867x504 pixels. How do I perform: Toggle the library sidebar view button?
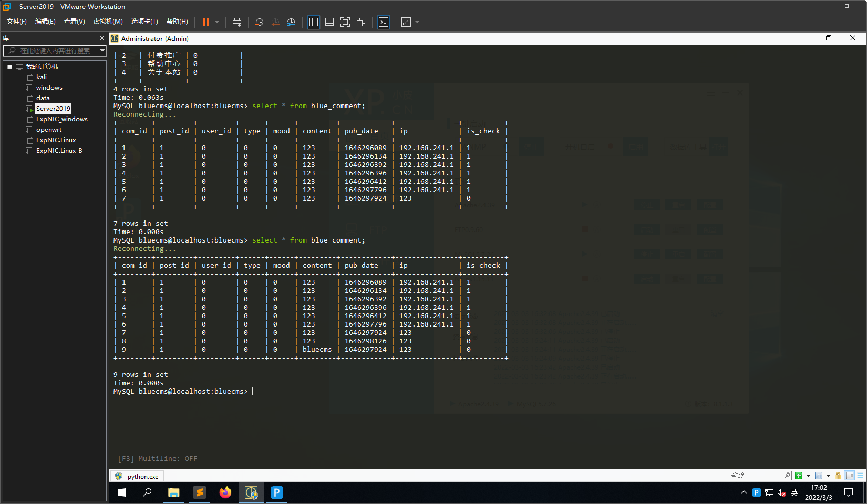click(314, 22)
